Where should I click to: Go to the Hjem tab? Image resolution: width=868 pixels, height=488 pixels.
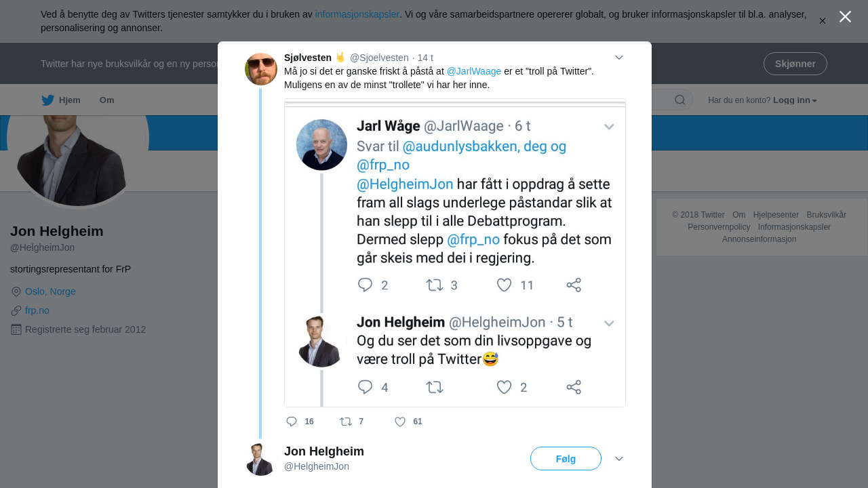(x=69, y=100)
